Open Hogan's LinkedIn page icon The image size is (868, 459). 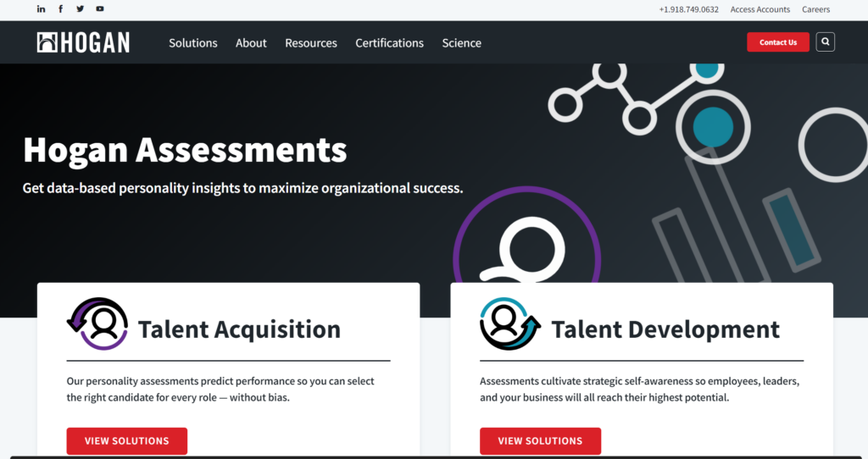coord(41,8)
